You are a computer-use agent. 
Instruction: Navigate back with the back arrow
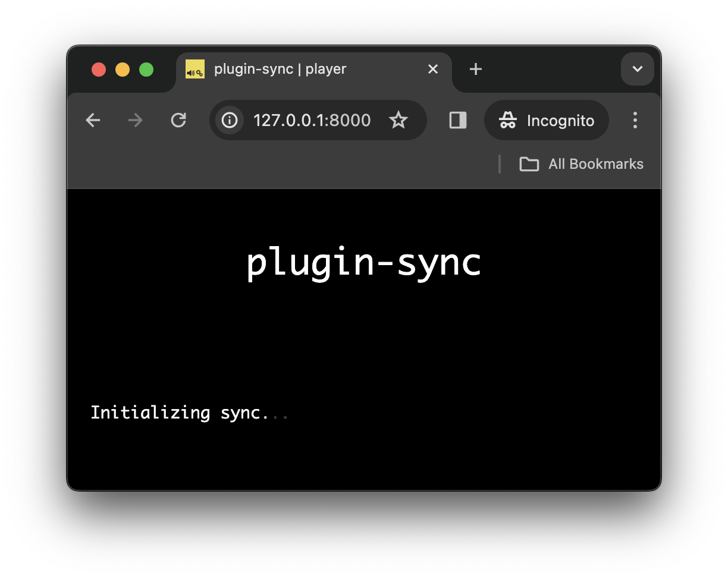tap(93, 120)
